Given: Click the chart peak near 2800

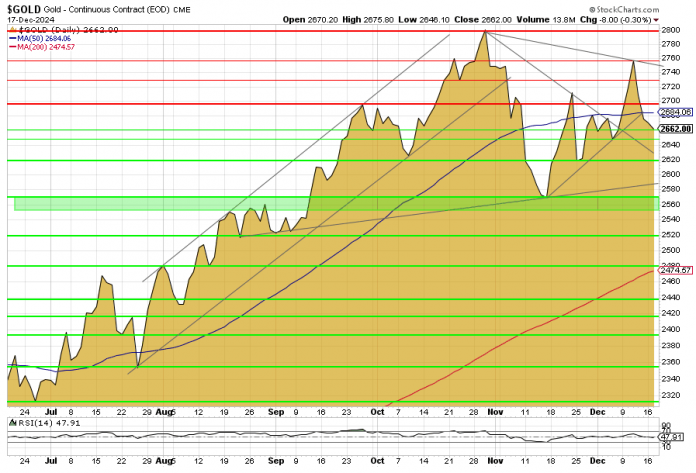Looking at the screenshot, I should pyautogui.click(x=485, y=32).
